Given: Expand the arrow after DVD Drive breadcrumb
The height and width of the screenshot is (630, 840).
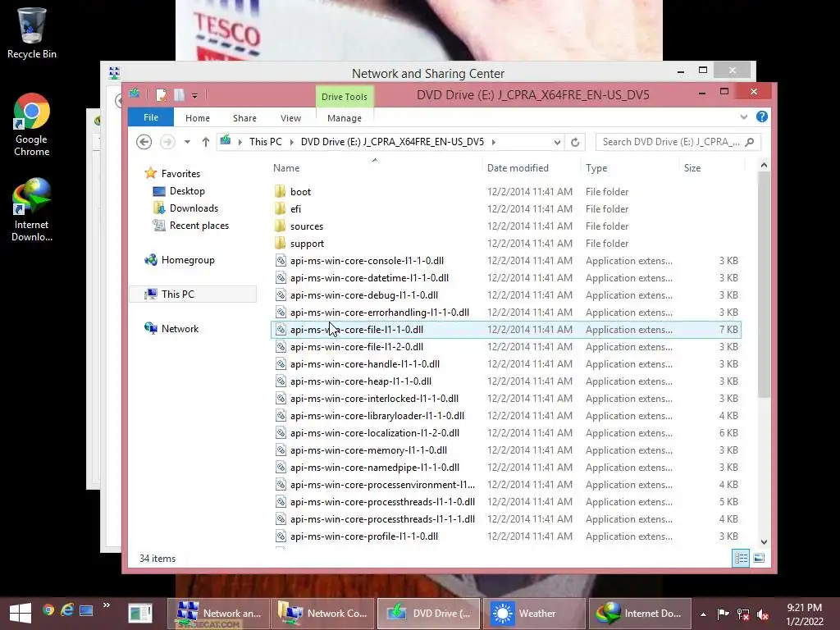Looking at the screenshot, I should (493, 142).
